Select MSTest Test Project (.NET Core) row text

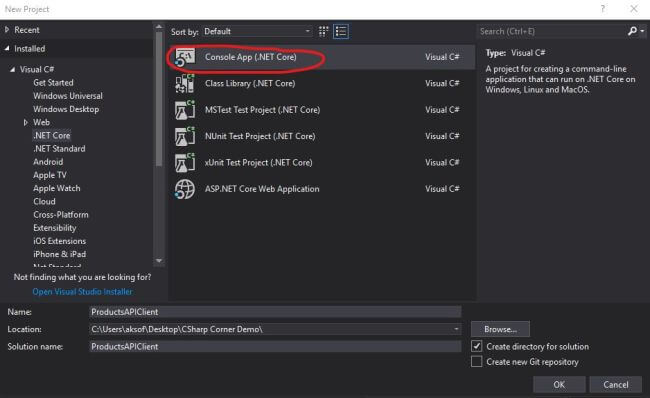click(262, 110)
